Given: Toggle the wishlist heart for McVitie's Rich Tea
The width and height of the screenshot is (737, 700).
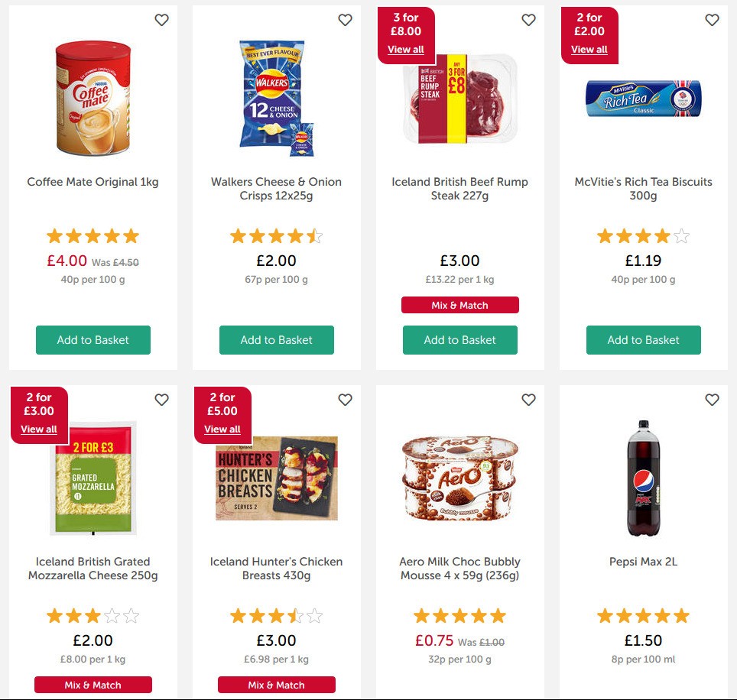Looking at the screenshot, I should pyautogui.click(x=712, y=21).
